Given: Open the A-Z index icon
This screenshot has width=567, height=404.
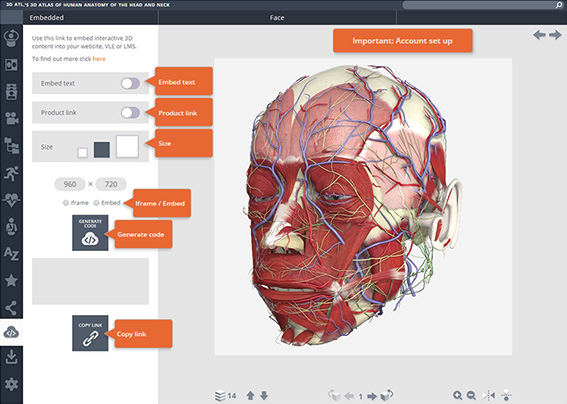Looking at the screenshot, I should 11,254.
